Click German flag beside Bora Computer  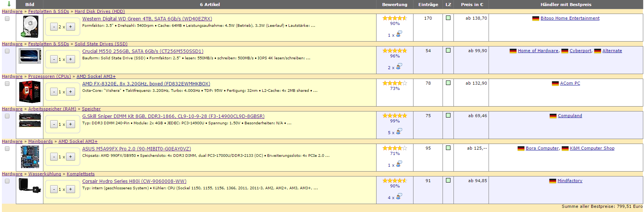coord(521,149)
